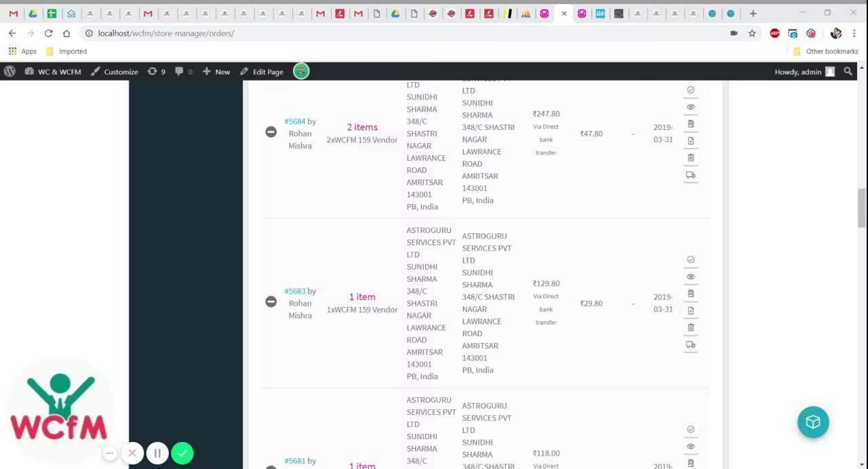Open order link #5681

pyautogui.click(x=295, y=460)
